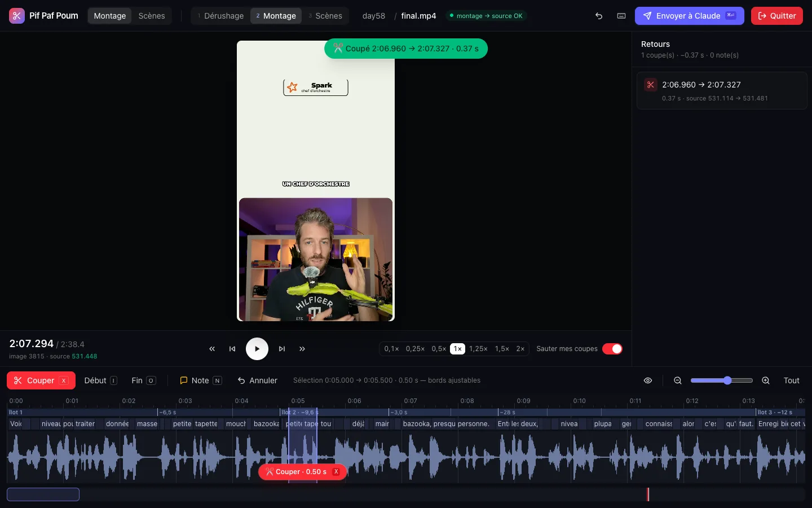Toggle the Sauter mes coupes switch
812x508 pixels.
612,349
